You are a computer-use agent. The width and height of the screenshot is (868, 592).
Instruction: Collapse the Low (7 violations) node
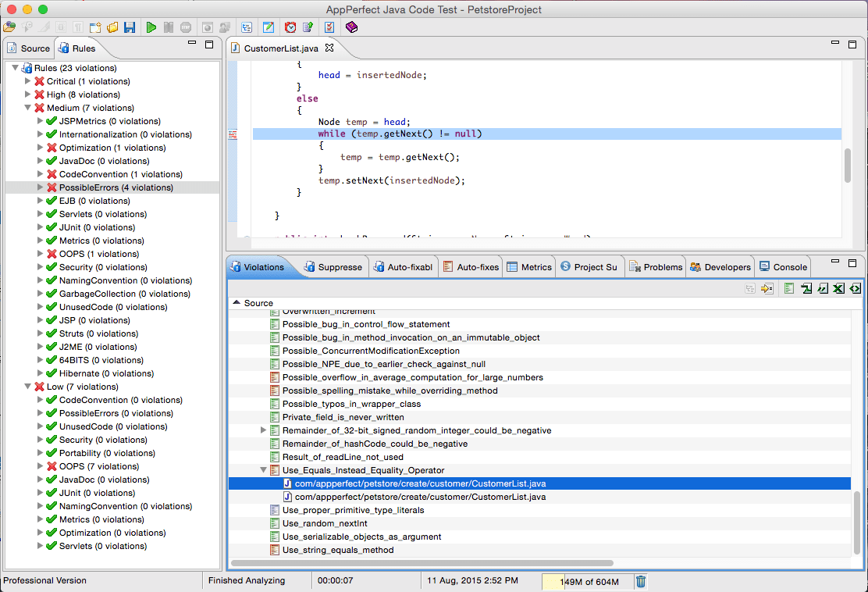[x=27, y=387]
